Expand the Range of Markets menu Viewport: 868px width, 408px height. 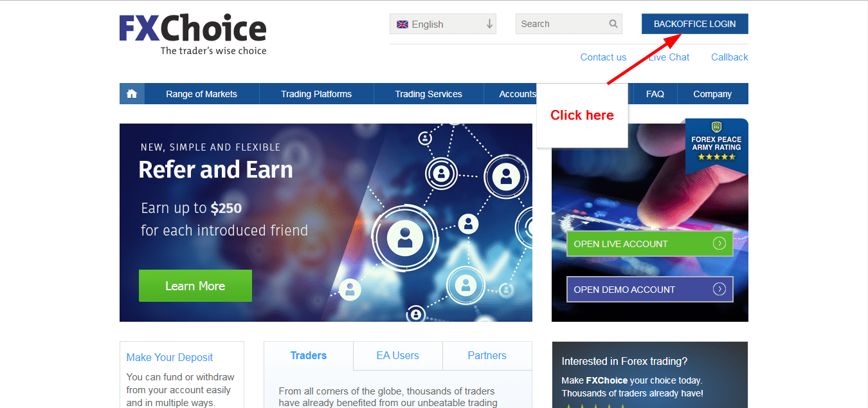(201, 93)
